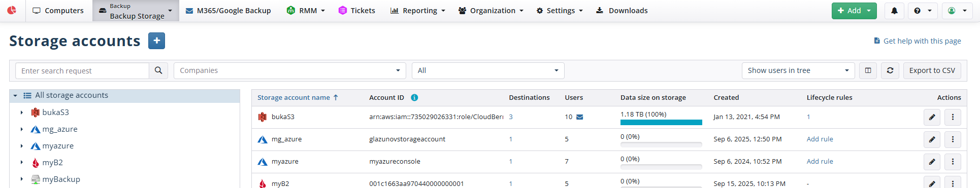The height and width of the screenshot is (188, 980).
Task: Select myBackup in the tree
Action: coord(61,179)
